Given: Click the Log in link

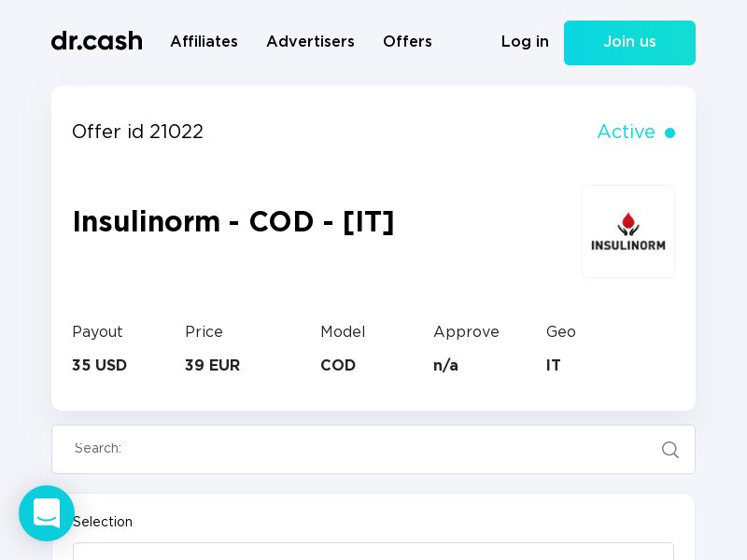Looking at the screenshot, I should click(x=525, y=41).
